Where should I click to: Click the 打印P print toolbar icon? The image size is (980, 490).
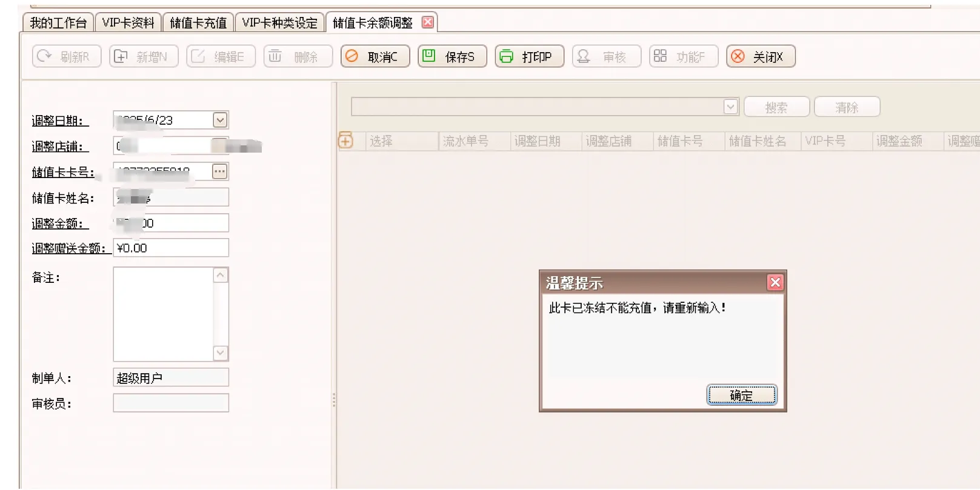click(x=506, y=56)
